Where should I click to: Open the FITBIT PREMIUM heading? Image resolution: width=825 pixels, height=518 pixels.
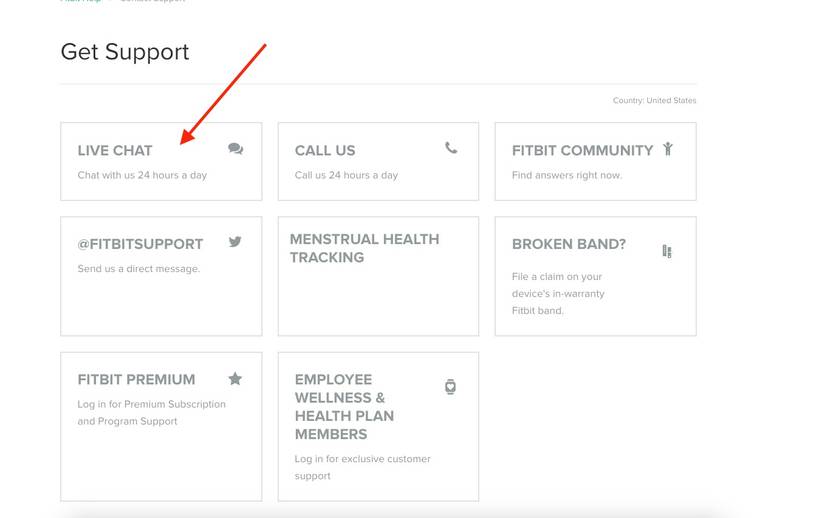pos(136,379)
